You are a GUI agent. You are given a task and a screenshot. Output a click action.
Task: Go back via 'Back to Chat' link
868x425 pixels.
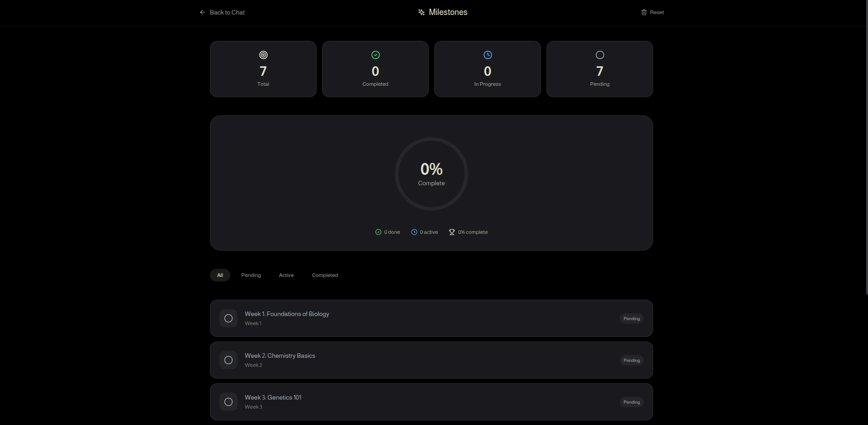coord(222,12)
